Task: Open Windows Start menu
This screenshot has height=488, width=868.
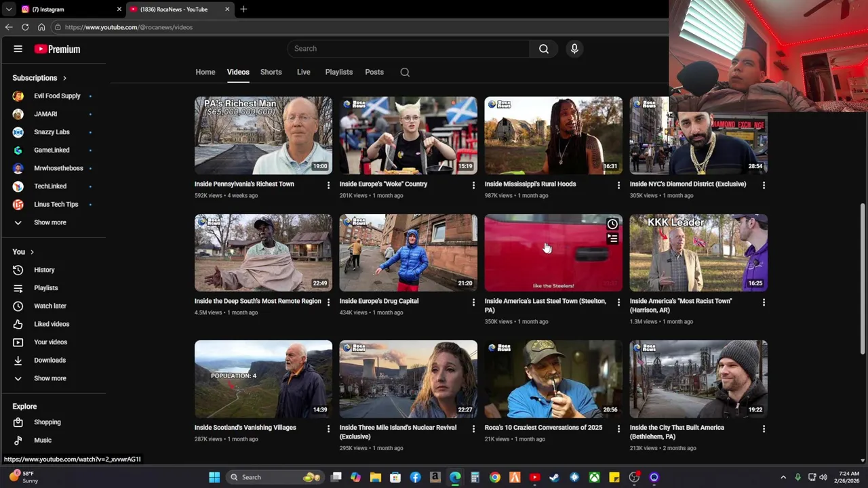Action: pos(214,477)
